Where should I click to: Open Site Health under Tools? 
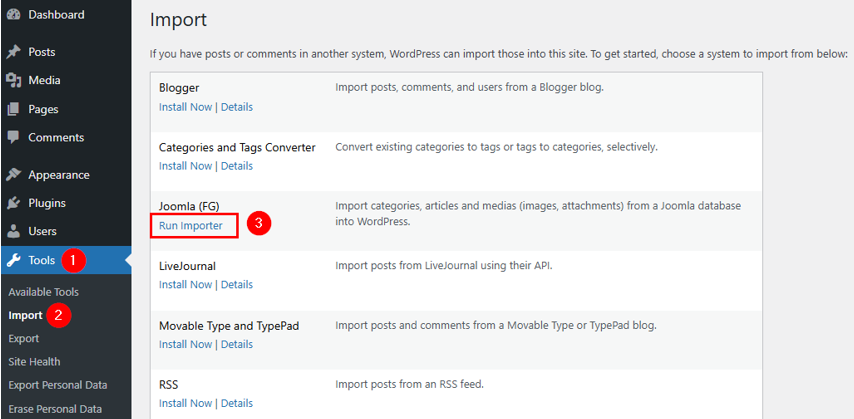coord(34,362)
